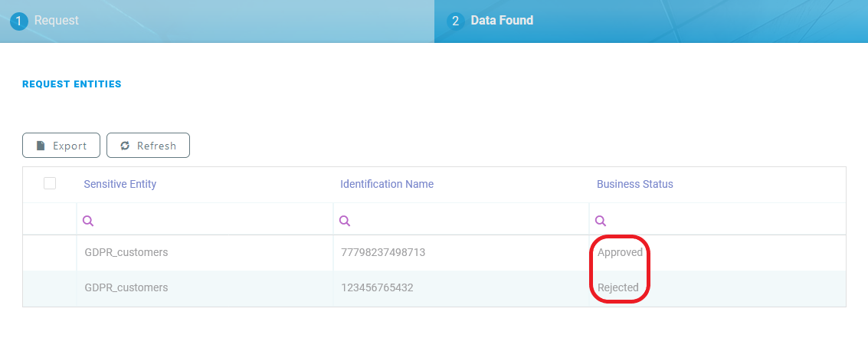The height and width of the screenshot is (348, 868).
Task: Toggle the select-all checkbox in header
Action: [50, 183]
